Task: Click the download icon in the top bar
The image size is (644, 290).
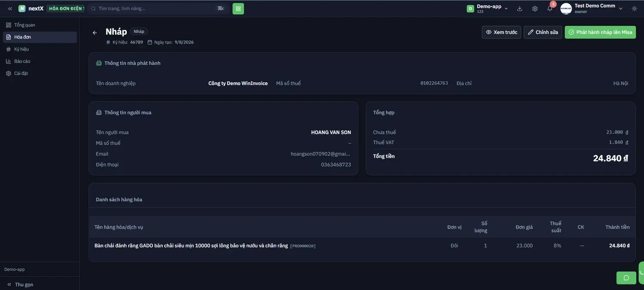Action: (x=519, y=9)
